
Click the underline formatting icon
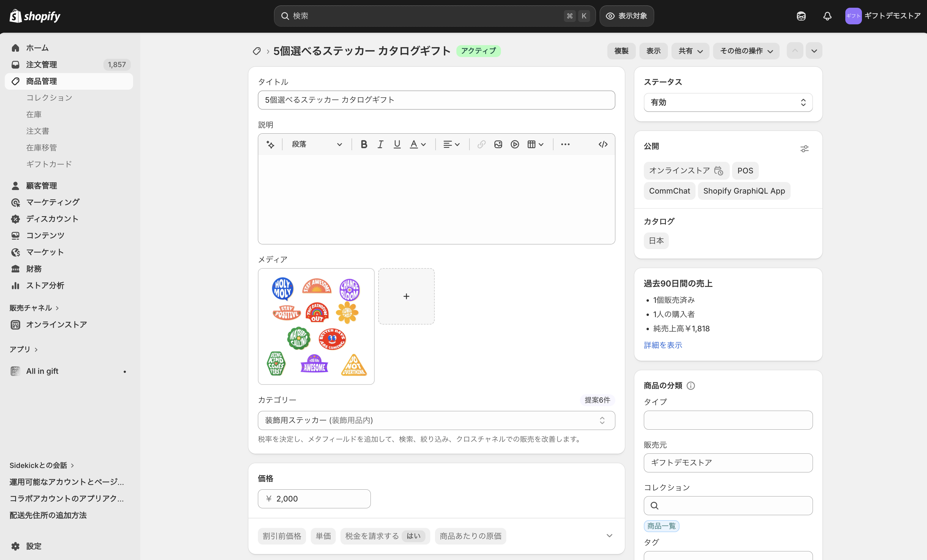pos(397,144)
